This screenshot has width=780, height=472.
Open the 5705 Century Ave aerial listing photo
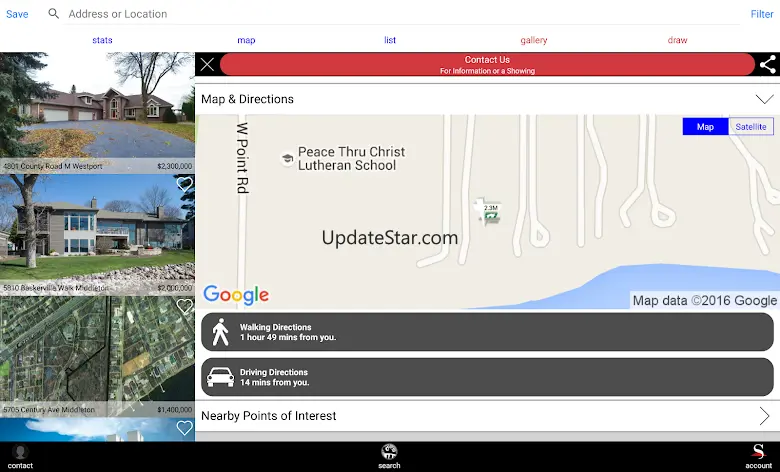pyautogui.click(x=97, y=357)
